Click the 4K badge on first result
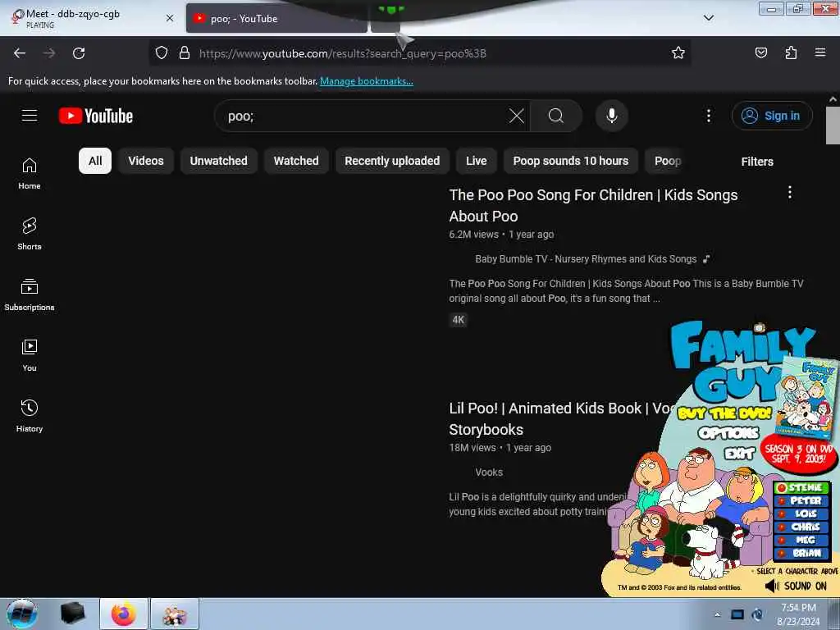This screenshot has width=840, height=630. click(458, 320)
